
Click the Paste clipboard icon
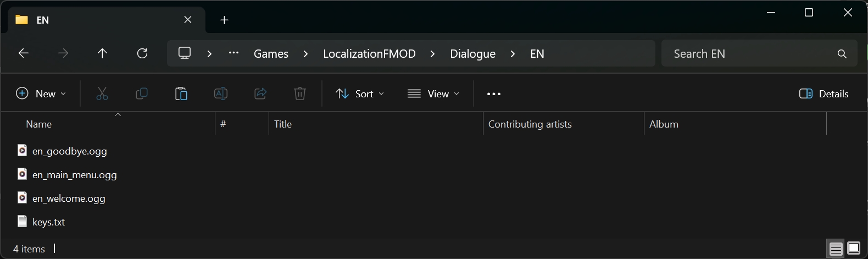click(181, 93)
